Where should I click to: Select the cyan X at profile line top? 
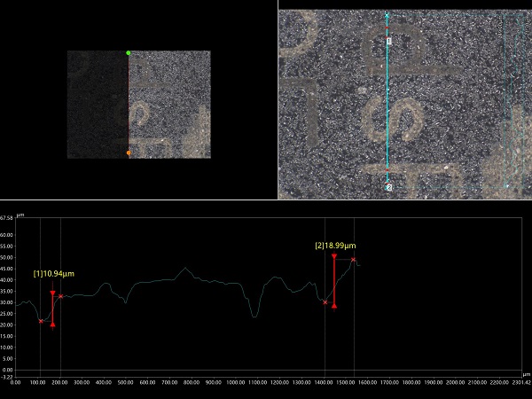click(x=387, y=16)
